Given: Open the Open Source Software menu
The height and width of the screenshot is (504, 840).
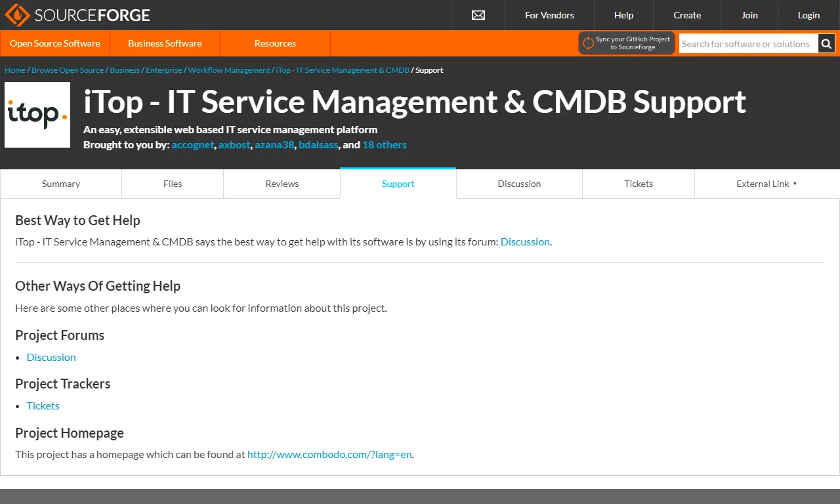Looking at the screenshot, I should coord(55,43).
